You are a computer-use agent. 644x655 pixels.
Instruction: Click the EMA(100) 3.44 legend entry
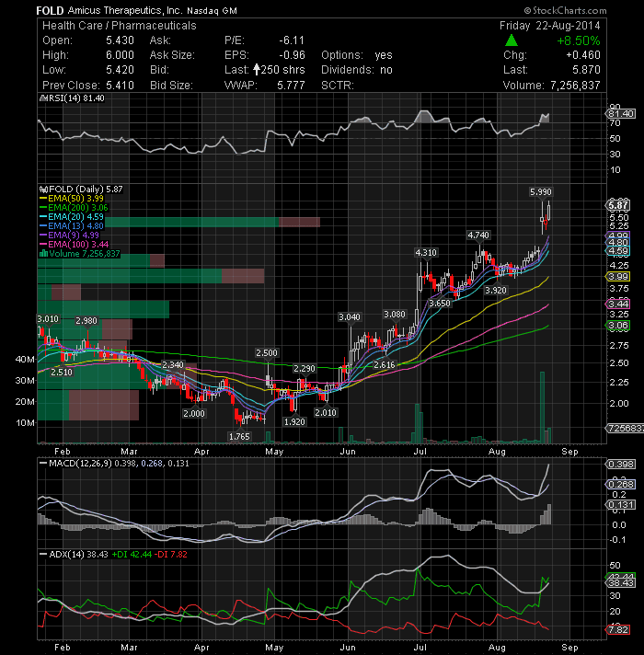74,245
